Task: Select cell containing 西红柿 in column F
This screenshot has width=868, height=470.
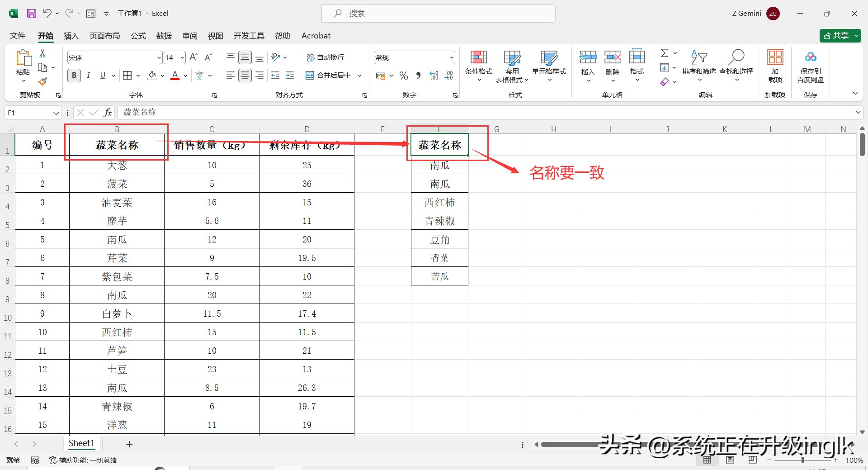Action: [439, 203]
